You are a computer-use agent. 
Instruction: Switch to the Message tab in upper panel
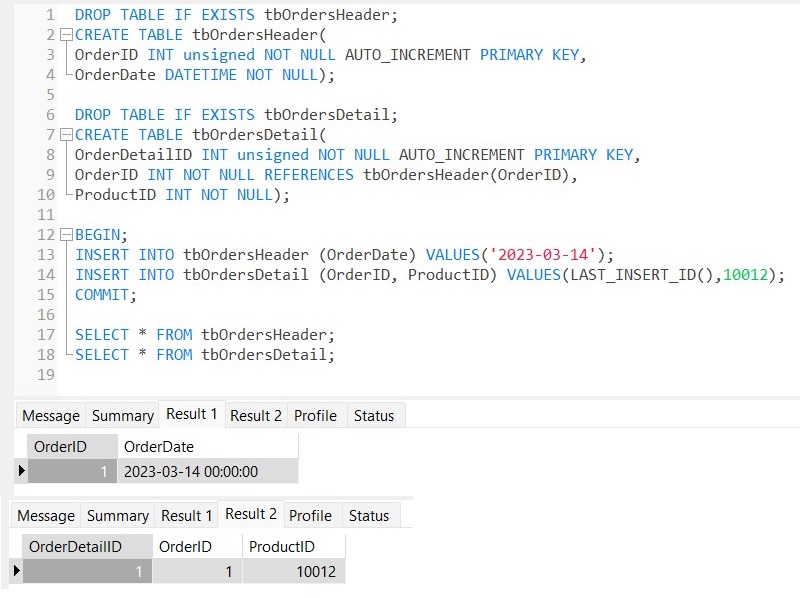tap(51, 415)
